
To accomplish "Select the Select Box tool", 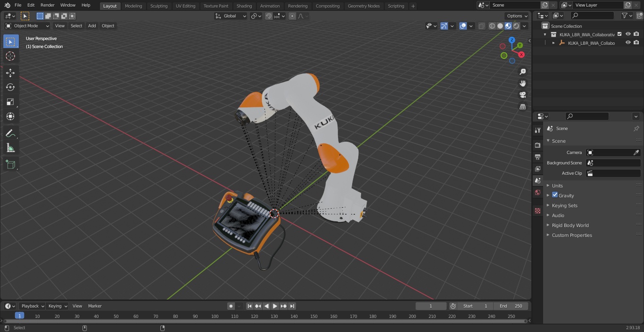I will [x=10, y=41].
